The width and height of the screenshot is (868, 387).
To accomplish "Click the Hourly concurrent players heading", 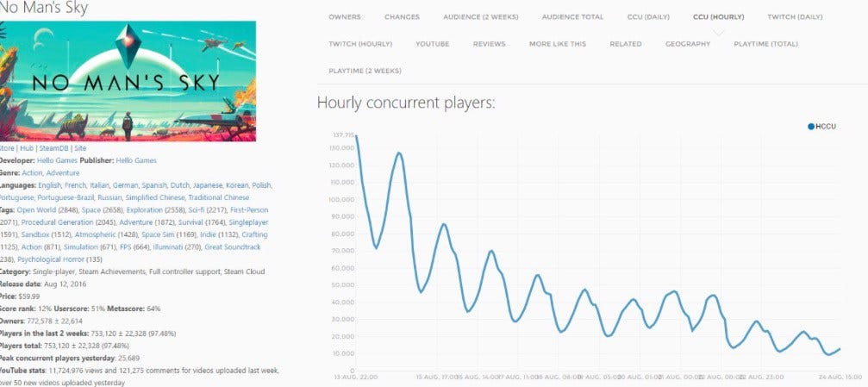I will (406, 103).
